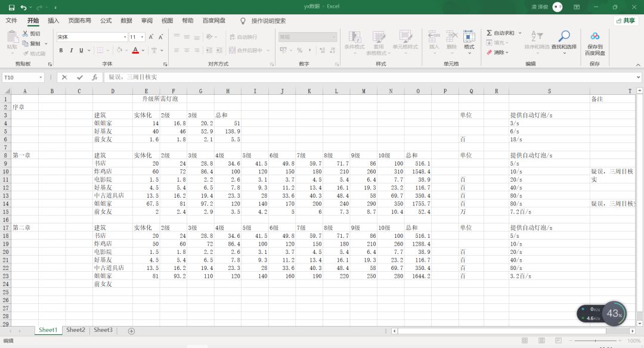Open the File menu tab
This screenshot has width=644, height=348.
[x=11, y=20]
